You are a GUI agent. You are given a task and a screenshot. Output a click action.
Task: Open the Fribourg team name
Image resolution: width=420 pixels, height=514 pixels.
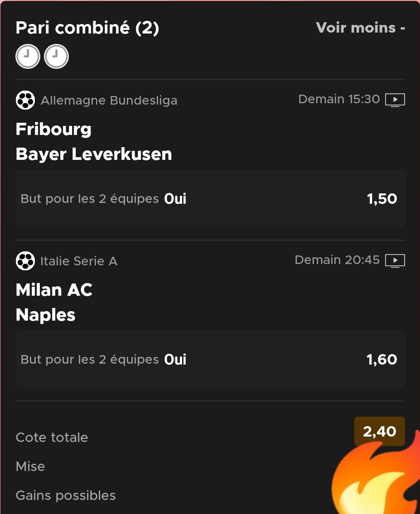[x=53, y=129]
